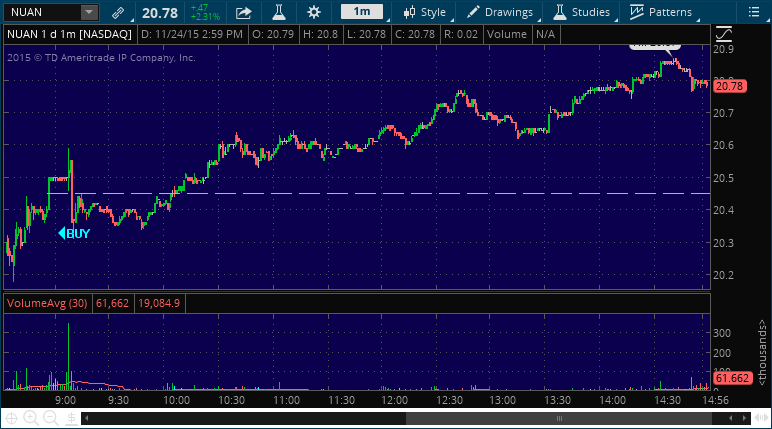This screenshot has height=429, width=772.
Task: Click the scrollbar far-left arrow
Action: point(87,419)
